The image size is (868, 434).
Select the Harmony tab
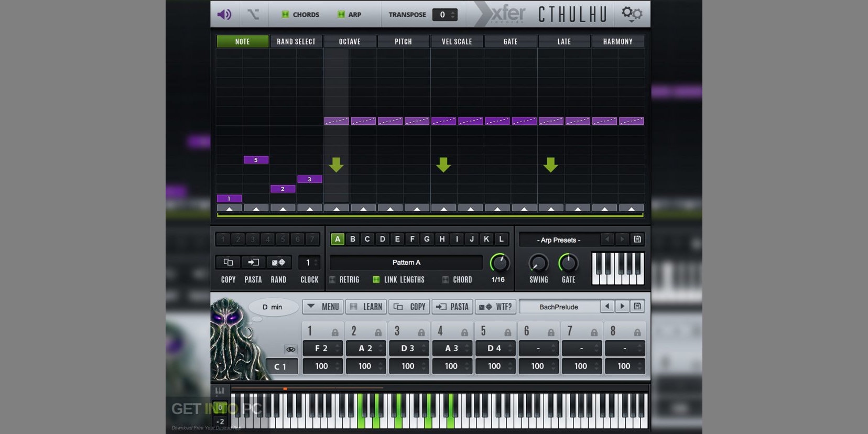coord(617,41)
